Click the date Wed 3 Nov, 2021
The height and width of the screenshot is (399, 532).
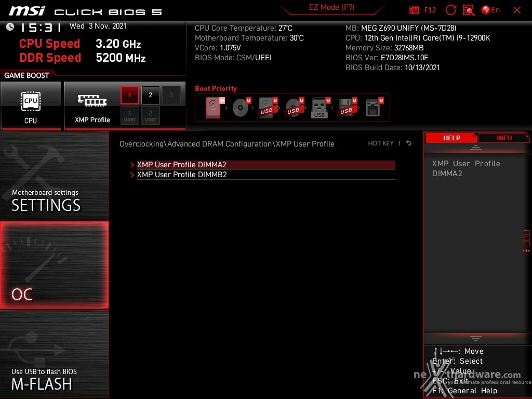click(98, 26)
